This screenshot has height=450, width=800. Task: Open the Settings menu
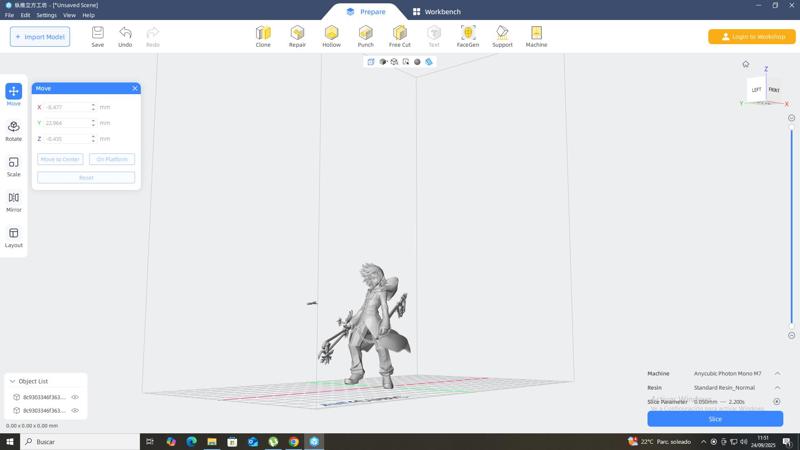[x=46, y=15]
